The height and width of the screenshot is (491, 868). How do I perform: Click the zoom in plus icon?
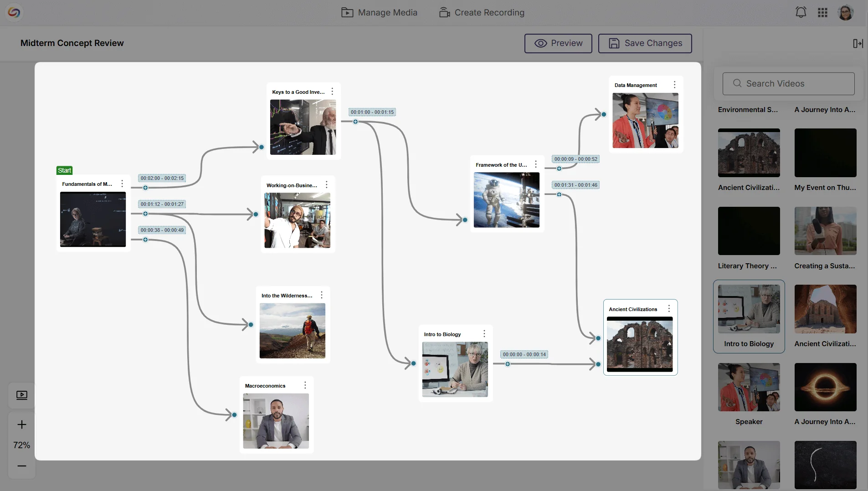click(x=21, y=425)
